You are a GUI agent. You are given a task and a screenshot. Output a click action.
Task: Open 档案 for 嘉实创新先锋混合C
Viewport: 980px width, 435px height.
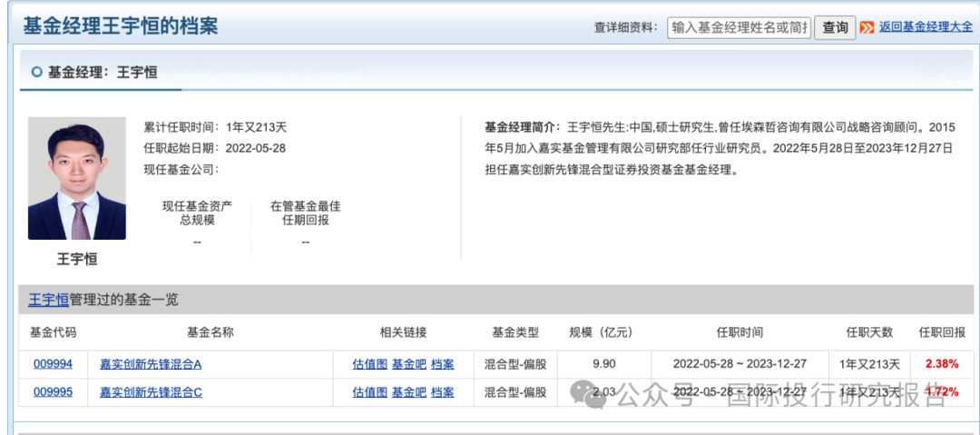(443, 392)
